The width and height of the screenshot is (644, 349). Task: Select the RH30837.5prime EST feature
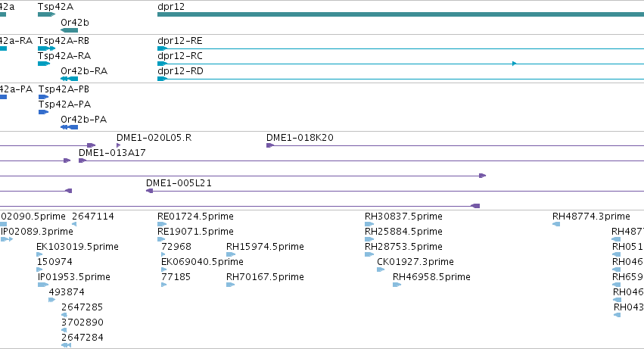click(369, 224)
